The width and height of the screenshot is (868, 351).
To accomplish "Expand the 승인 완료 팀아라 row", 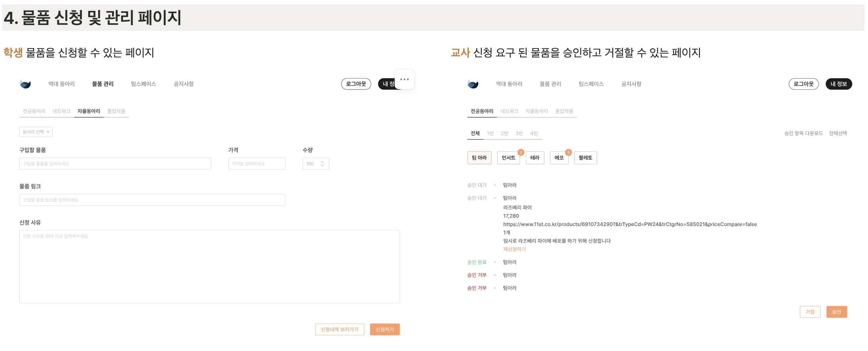I will click(495, 262).
